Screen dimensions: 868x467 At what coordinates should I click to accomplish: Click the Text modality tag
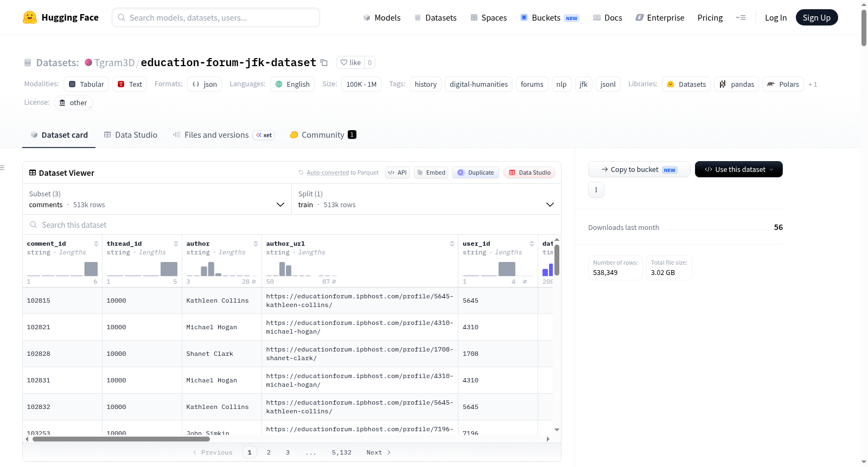(x=130, y=84)
